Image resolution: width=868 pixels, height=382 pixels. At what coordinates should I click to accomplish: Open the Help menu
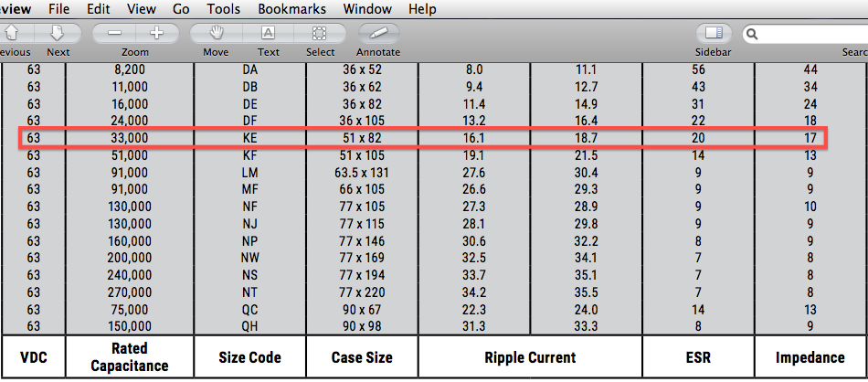[x=422, y=9]
